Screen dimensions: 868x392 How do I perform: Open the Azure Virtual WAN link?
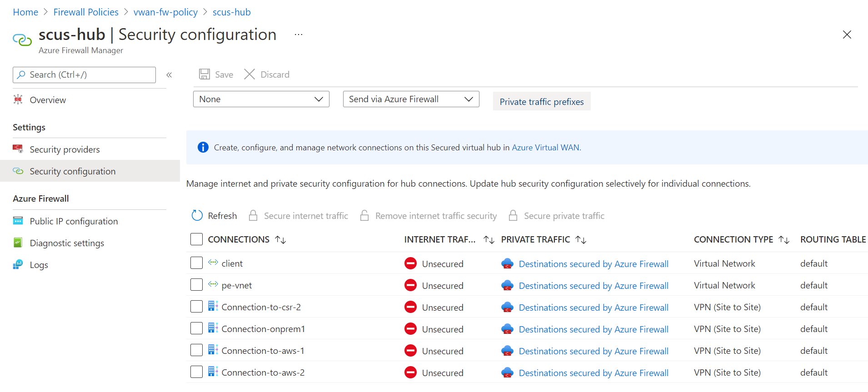click(x=545, y=148)
